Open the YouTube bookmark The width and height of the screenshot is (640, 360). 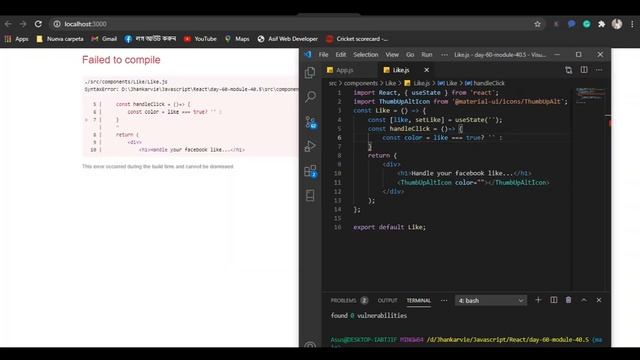click(x=200, y=39)
